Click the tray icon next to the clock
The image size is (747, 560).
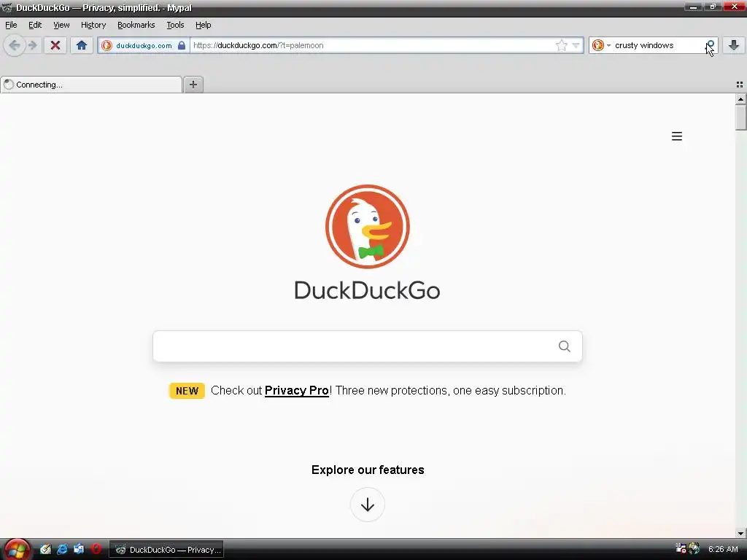(x=694, y=548)
